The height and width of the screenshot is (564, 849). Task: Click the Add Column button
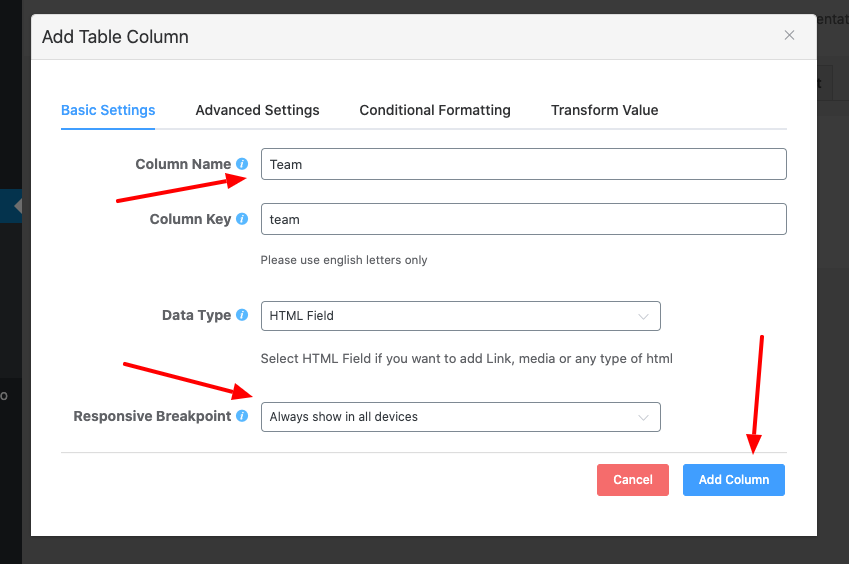tap(733, 480)
